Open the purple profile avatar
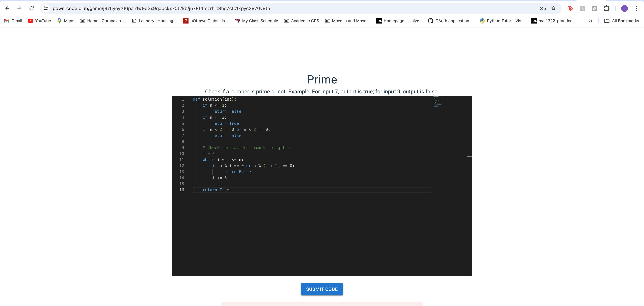This screenshot has height=306, width=644. (624, 9)
